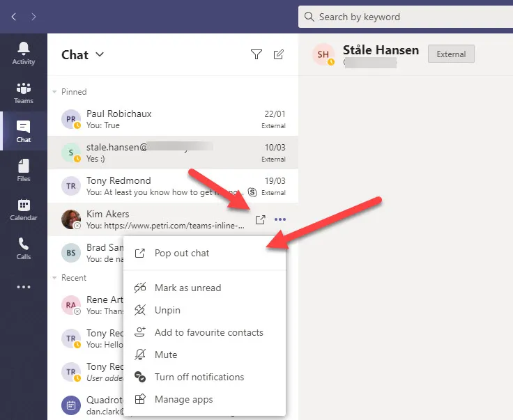Select the Chat tab in the sidebar

coord(24,132)
